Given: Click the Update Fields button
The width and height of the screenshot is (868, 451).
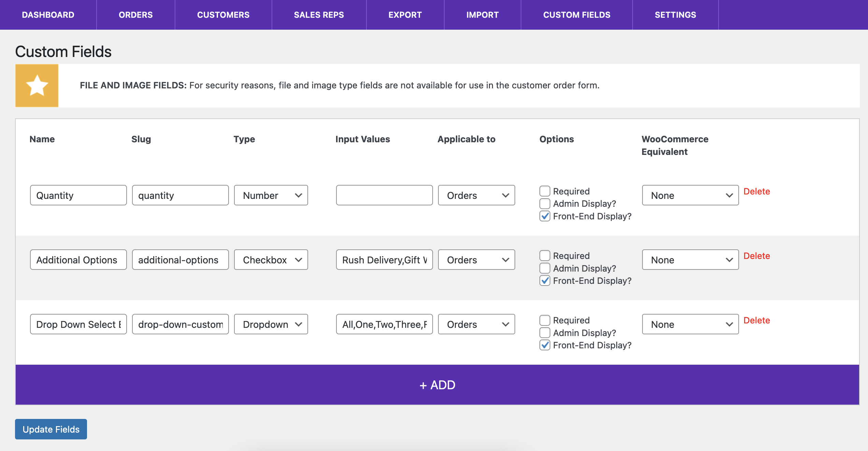Looking at the screenshot, I should click(50, 428).
